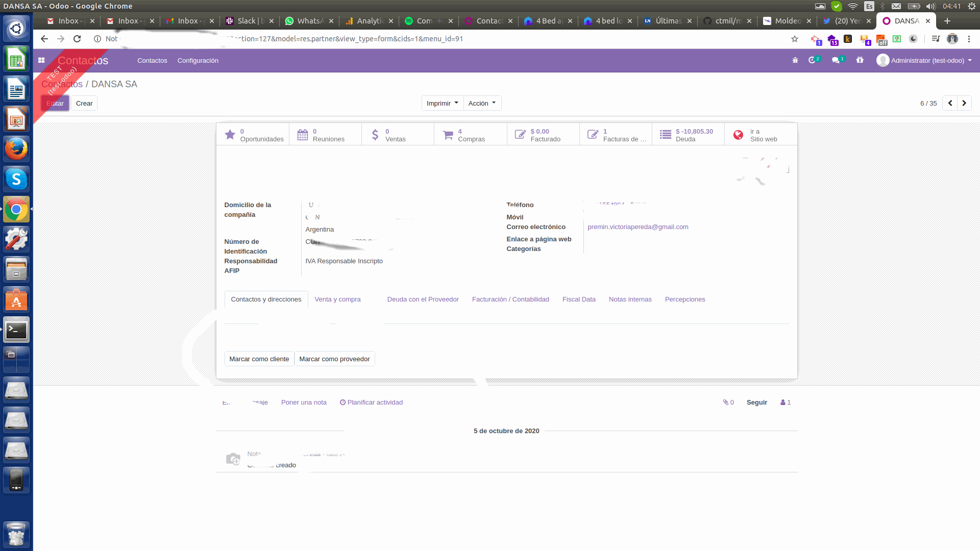Screen dimensions: 980x551
Task: Open the premin.victoriapereda email link
Action: 638,227
